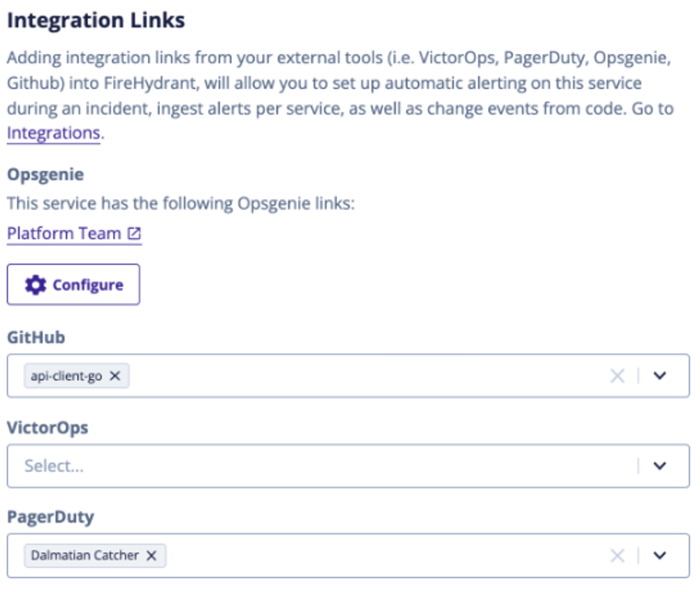
Task: Click the Configure button label
Action: click(x=88, y=285)
